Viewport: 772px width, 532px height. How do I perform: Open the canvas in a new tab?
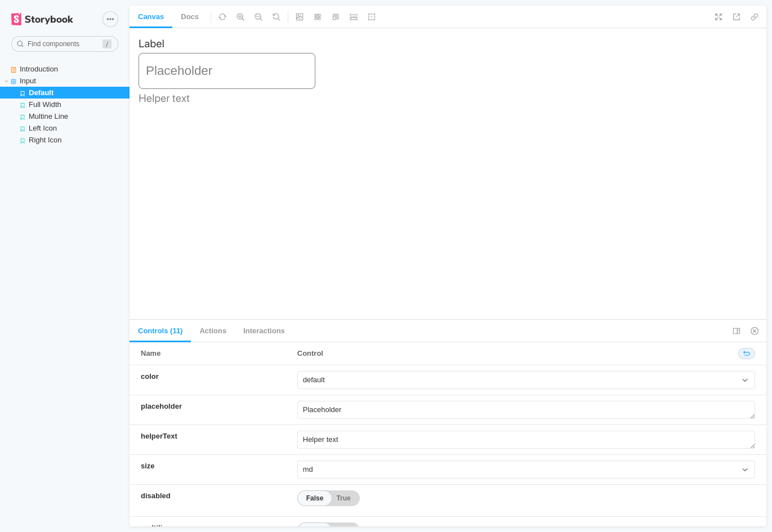pos(737,17)
